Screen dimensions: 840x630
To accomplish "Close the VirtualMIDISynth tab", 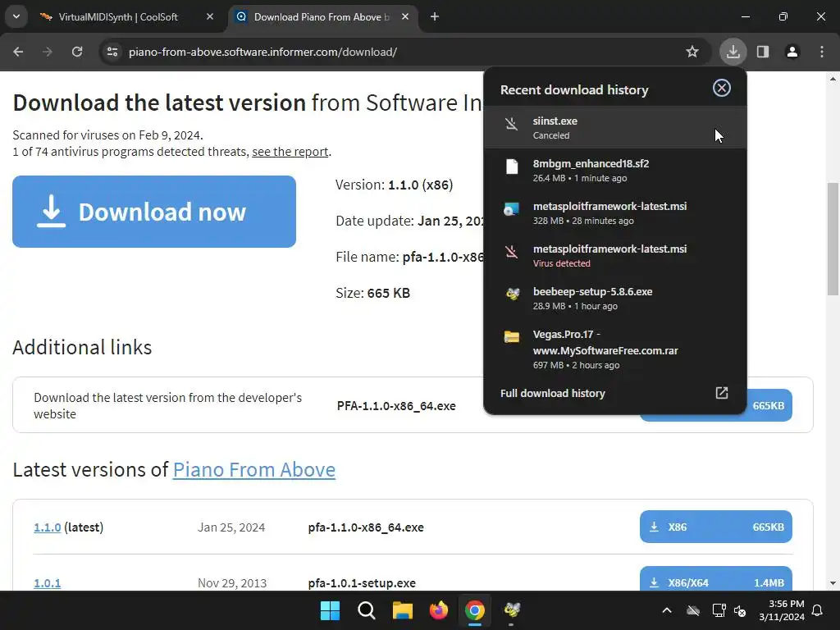I will click(210, 17).
